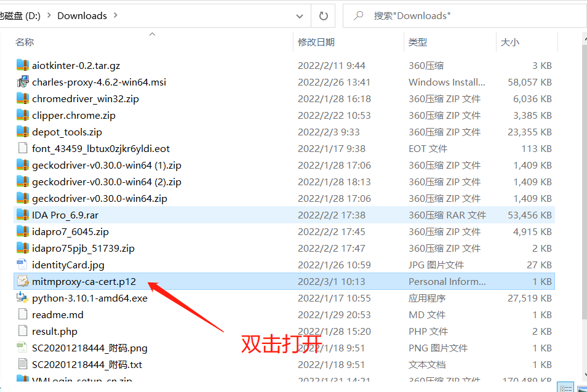587x392 pixels.
Task: Select the python-3.10.1-amd64.exe icon
Action: click(23, 298)
